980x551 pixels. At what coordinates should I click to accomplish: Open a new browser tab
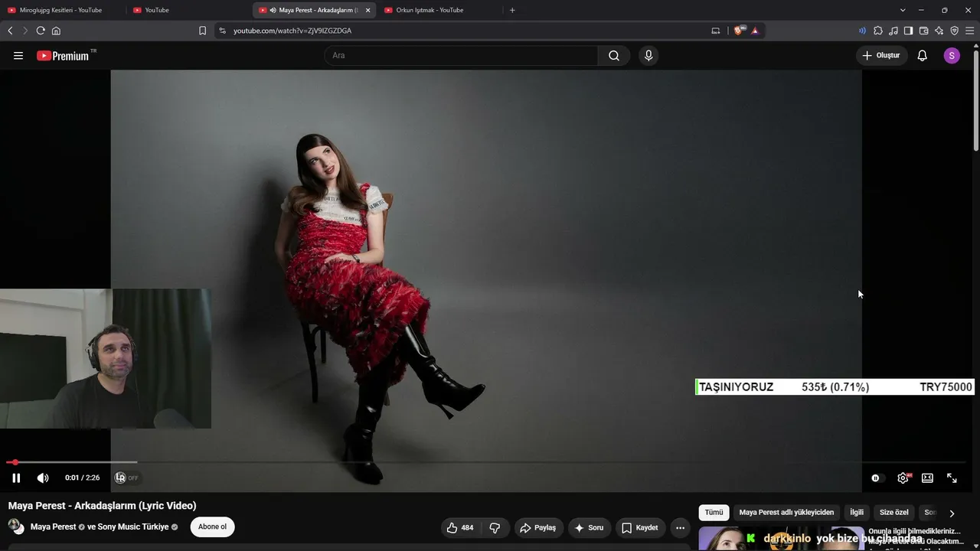(512, 10)
